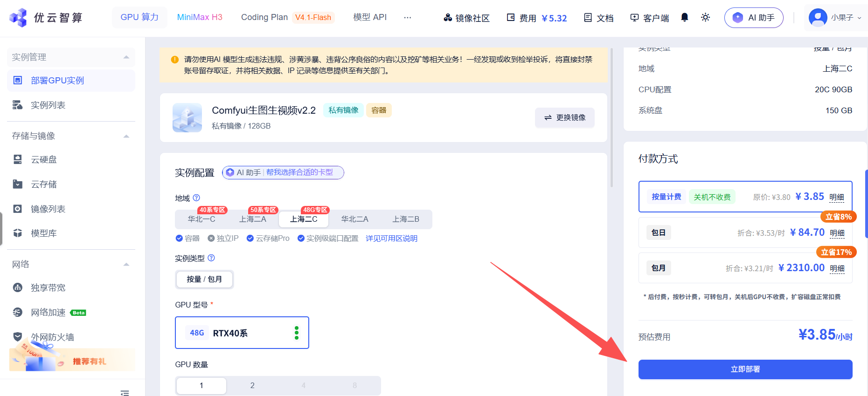This screenshot has width=868, height=396.
Task: Collapse the 网络 sidebar section
Action: coord(126,265)
